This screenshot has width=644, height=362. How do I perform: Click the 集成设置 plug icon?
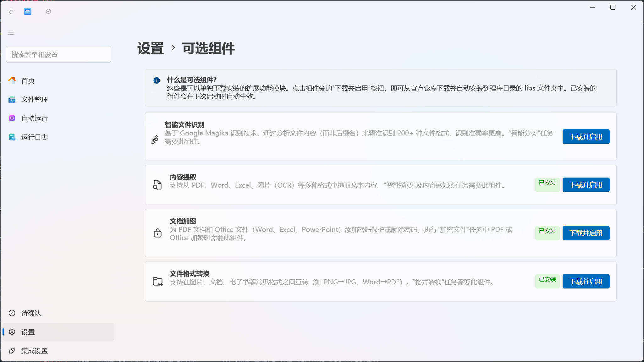(12, 351)
